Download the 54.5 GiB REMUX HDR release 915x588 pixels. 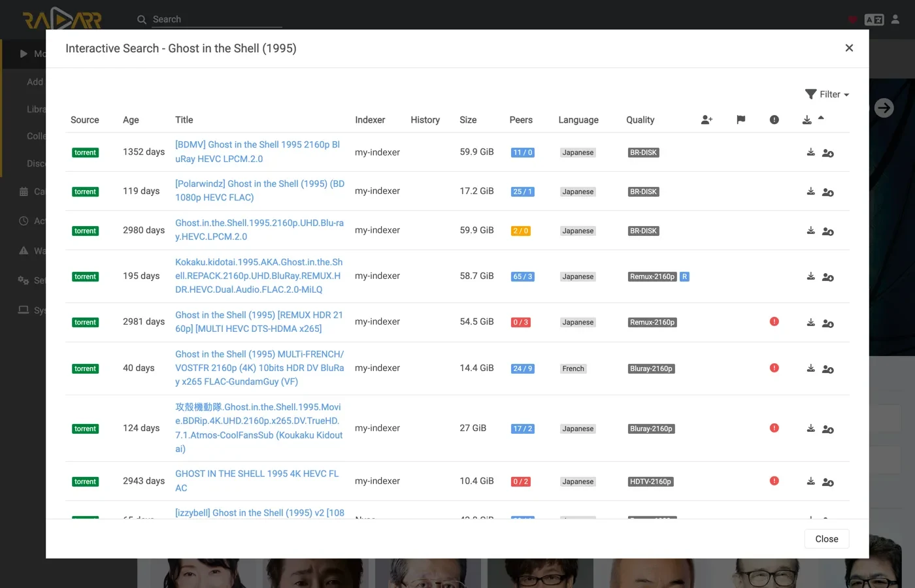tap(810, 323)
